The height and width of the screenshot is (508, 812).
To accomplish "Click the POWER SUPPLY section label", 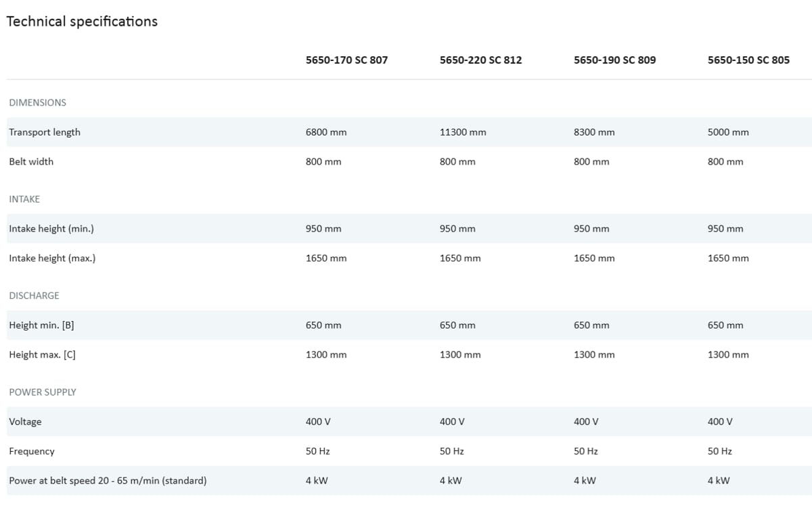I will [42, 392].
